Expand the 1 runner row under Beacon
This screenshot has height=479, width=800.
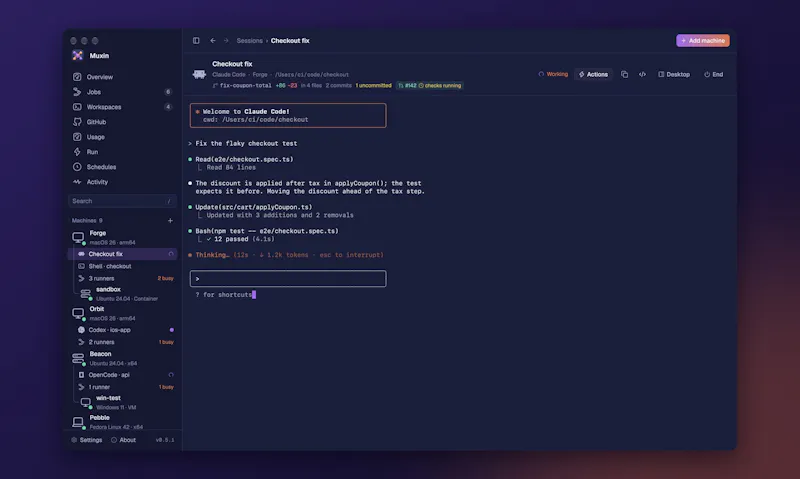tap(122, 387)
